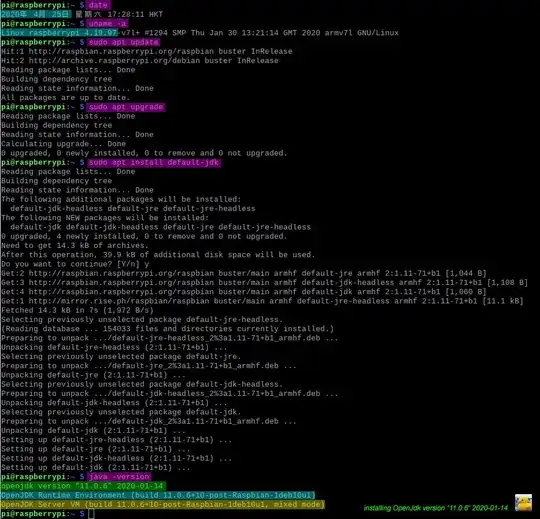Click 'Do you want to continue? [Y/n] y'
This screenshot has height=519, width=540.
75,264
